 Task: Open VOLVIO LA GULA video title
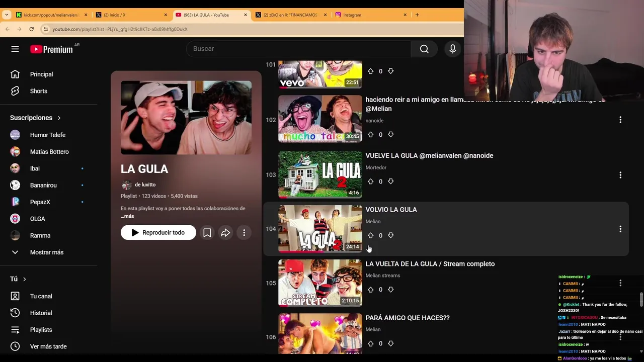pos(391,210)
